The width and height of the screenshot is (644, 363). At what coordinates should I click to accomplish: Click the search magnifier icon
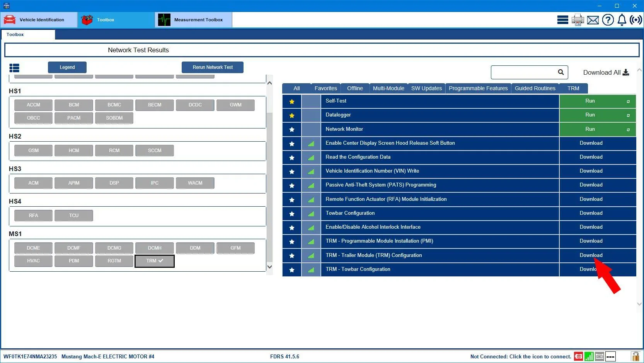(x=561, y=72)
